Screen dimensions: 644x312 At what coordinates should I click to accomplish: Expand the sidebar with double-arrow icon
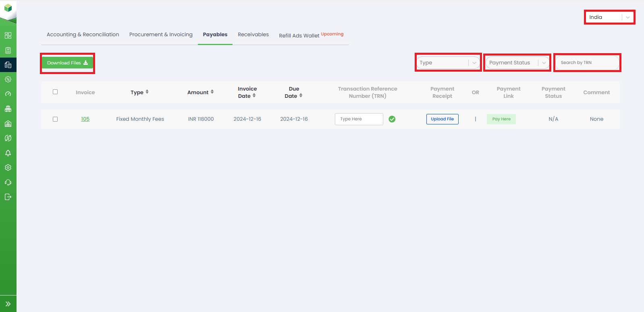coord(8,304)
